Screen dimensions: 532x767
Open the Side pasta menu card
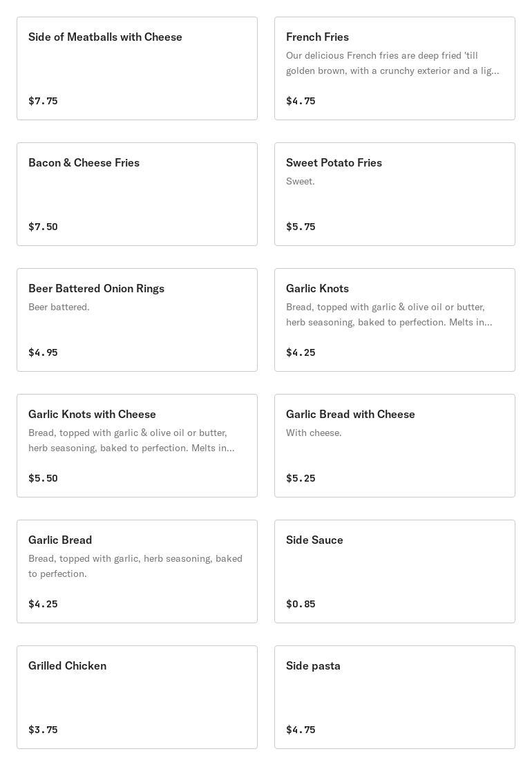(x=395, y=697)
